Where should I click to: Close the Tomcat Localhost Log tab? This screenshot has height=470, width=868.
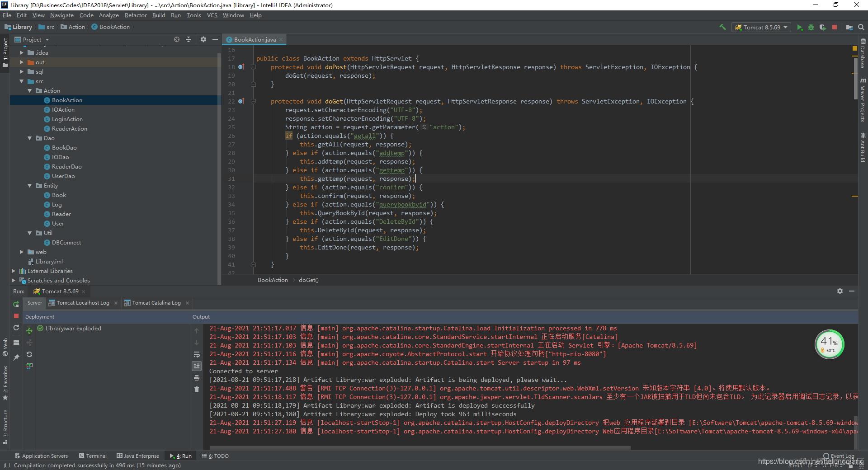pos(116,303)
